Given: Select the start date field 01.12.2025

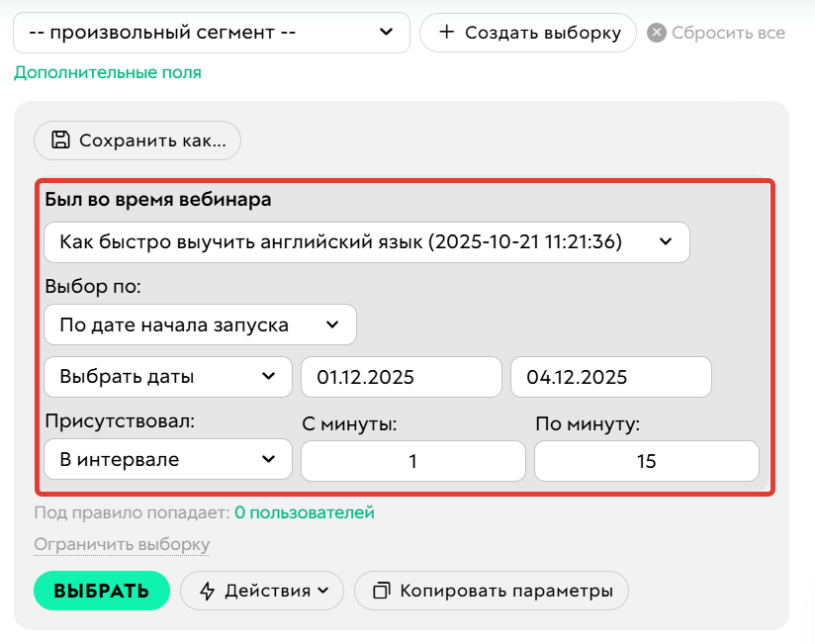Looking at the screenshot, I should (401, 376).
